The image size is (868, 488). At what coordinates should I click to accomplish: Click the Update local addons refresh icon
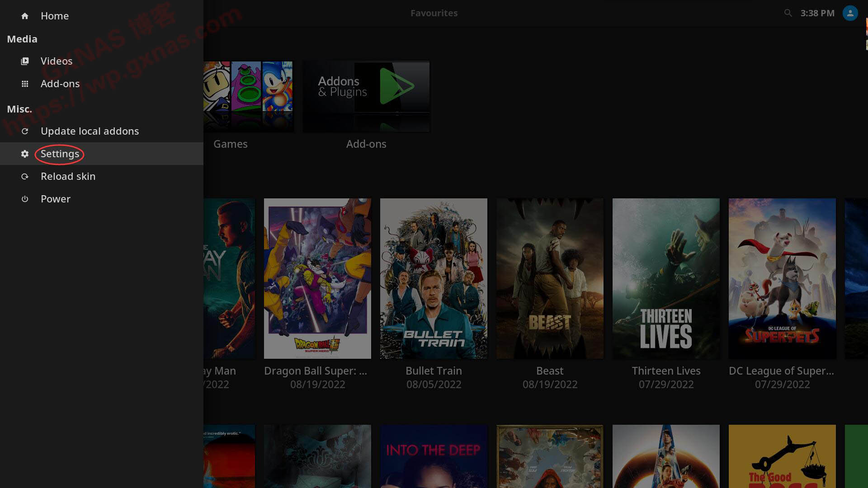point(24,131)
